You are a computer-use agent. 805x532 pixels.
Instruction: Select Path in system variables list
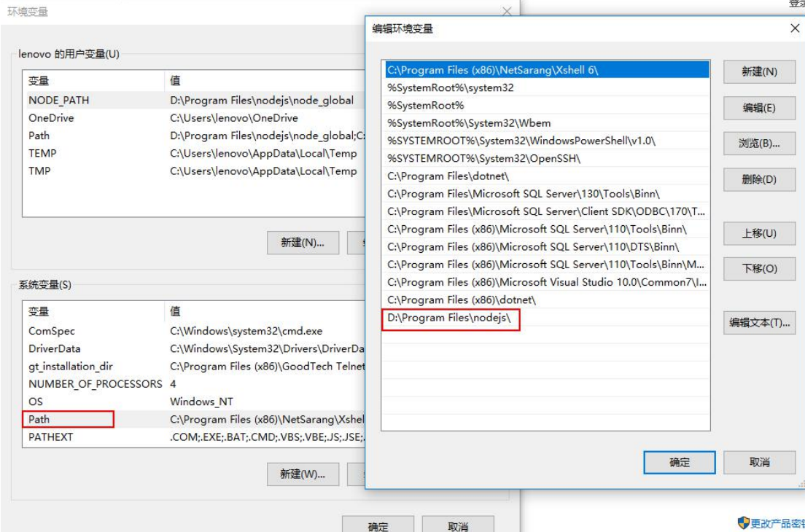[195, 420]
